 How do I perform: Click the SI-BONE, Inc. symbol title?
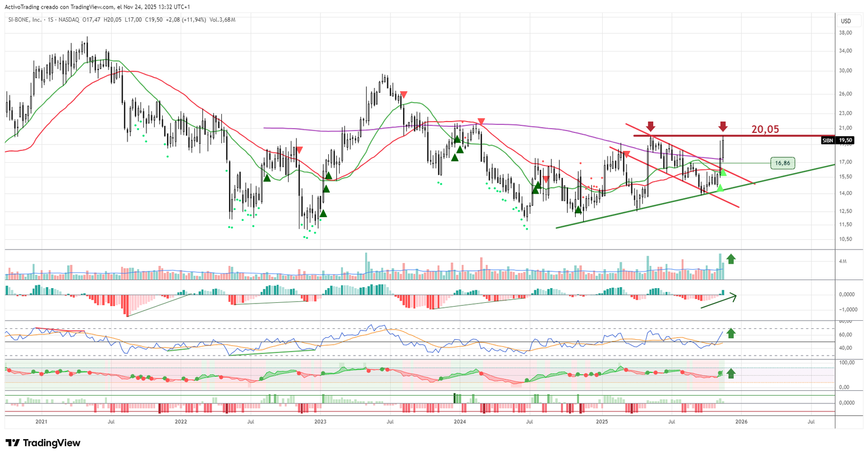point(24,20)
